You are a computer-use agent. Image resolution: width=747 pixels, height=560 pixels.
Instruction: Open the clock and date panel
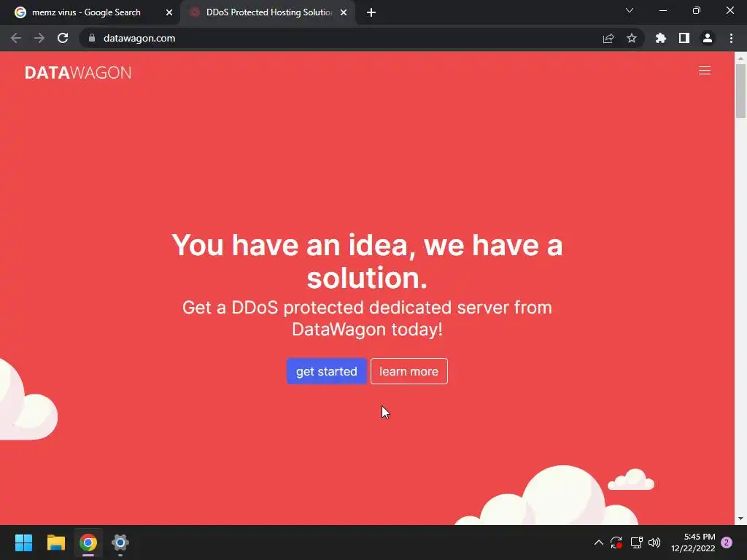(x=693, y=542)
